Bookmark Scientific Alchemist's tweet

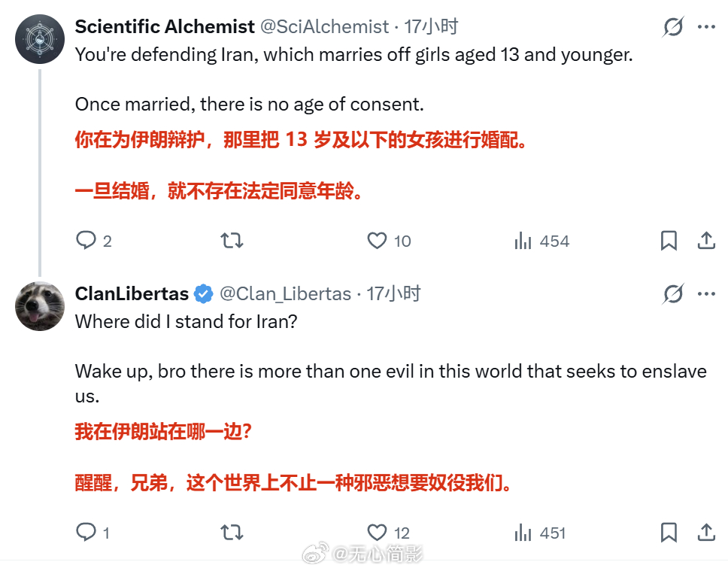click(669, 241)
